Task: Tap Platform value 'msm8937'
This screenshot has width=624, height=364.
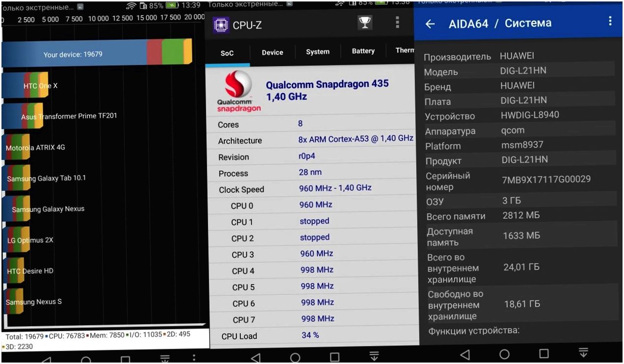Action: click(x=522, y=145)
